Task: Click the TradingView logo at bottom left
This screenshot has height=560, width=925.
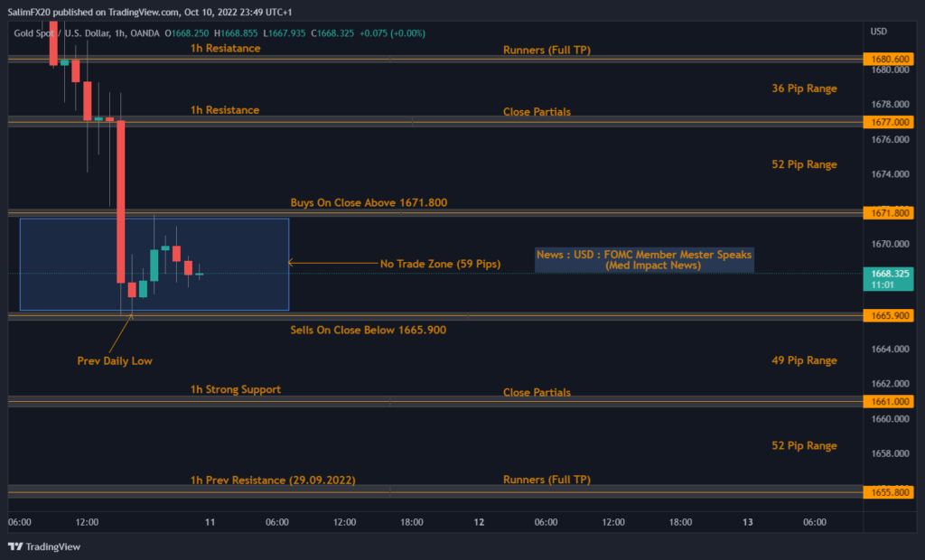Action: pos(44,546)
